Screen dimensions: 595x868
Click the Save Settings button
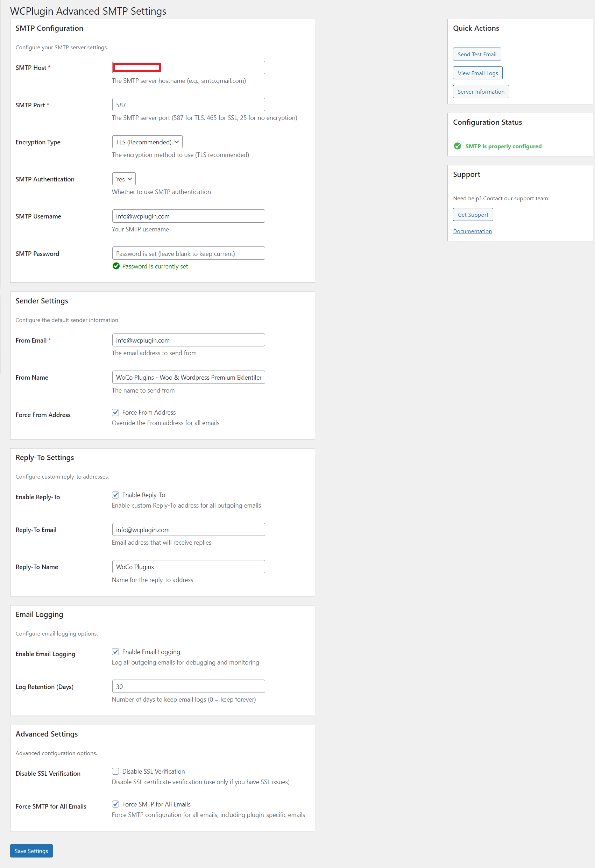(x=31, y=851)
